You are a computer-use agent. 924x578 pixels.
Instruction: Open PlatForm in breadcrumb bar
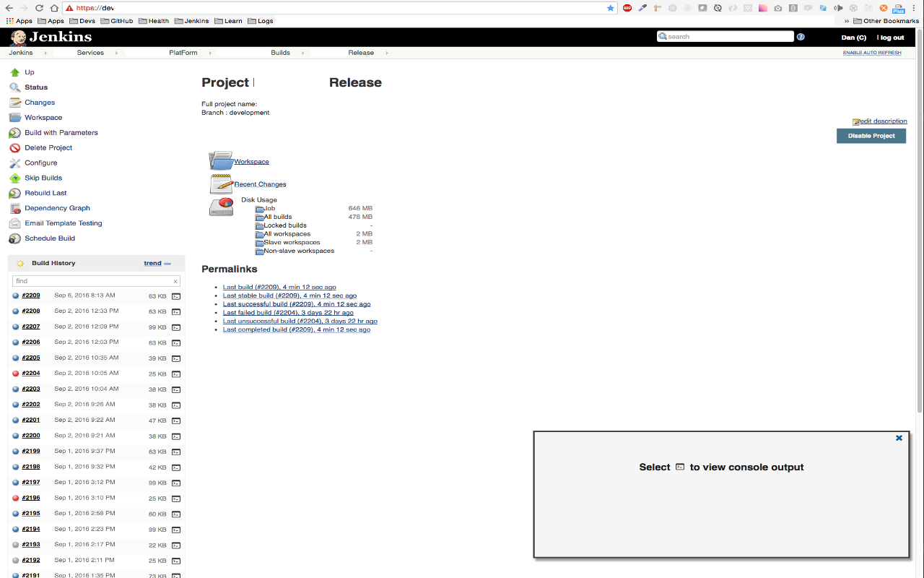183,53
